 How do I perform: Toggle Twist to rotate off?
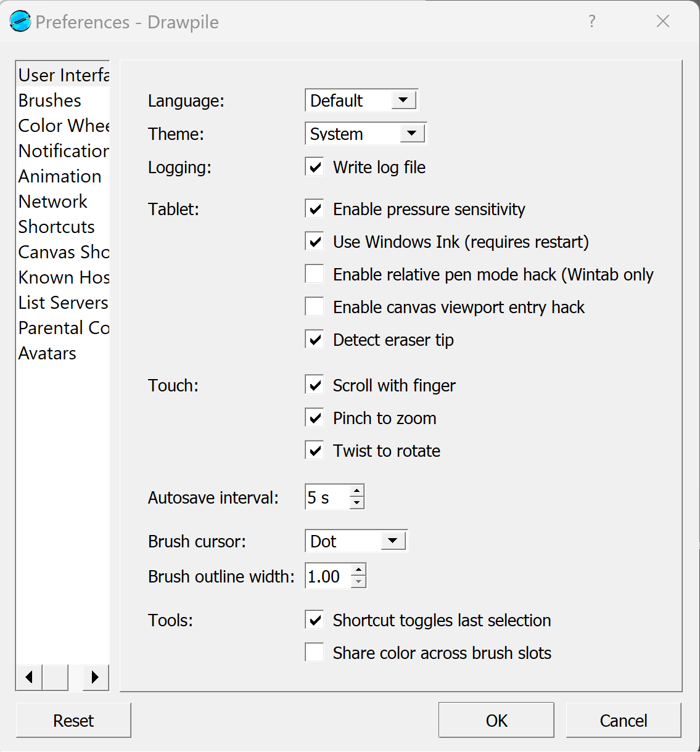click(314, 450)
